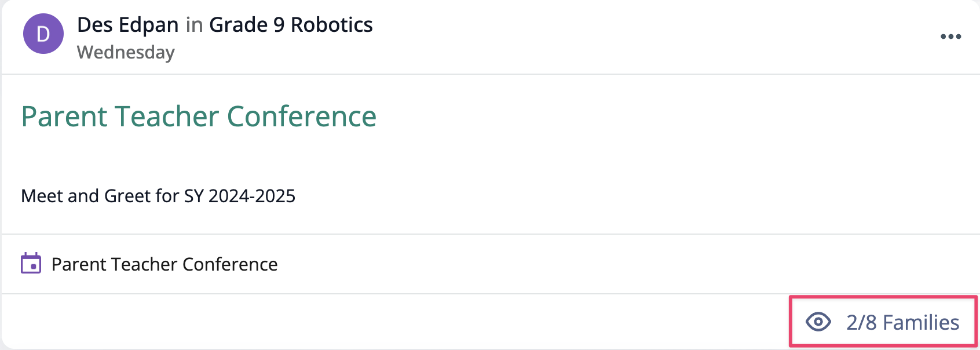The width and height of the screenshot is (980, 350).
Task: Click the purple D profile avatar
Action: coord(43,34)
